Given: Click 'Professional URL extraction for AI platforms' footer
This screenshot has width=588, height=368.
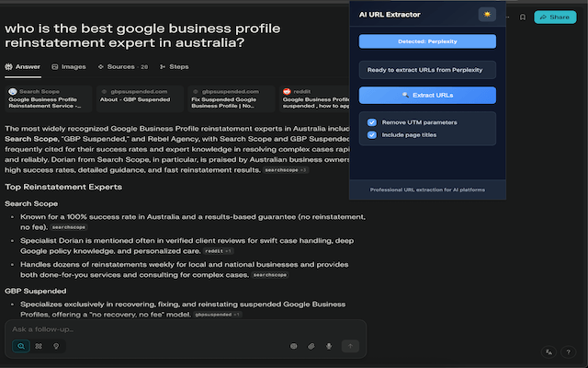Looking at the screenshot, I should [x=427, y=190].
